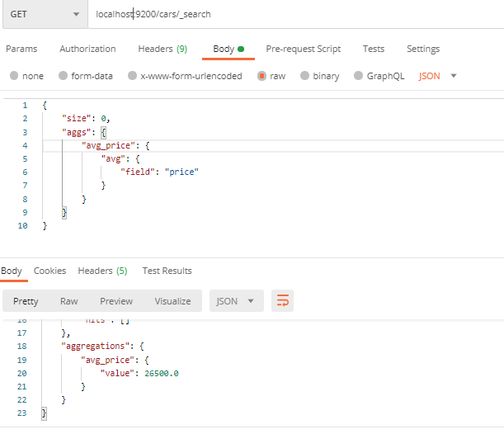The width and height of the screenshot is (504, 434).
Task: Open the Headers (9) request tab
Action: coord(163,49)
